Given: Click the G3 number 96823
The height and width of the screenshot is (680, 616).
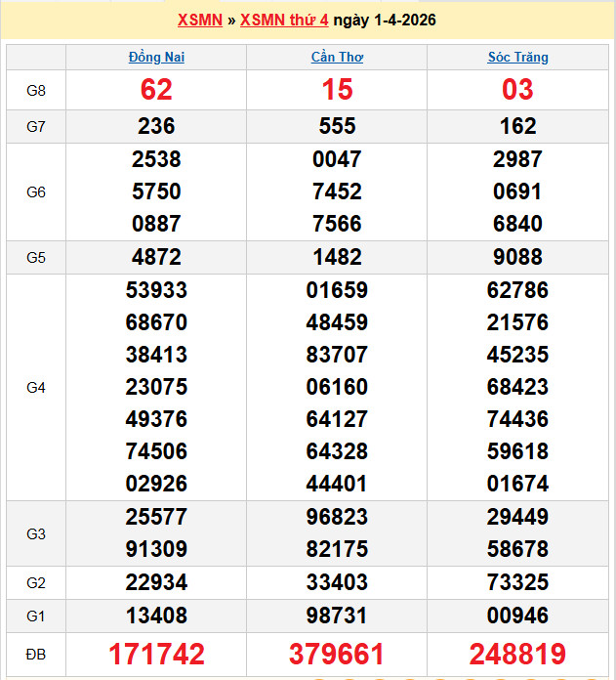Looking at the screenshot, I should (x=337, y=517).
